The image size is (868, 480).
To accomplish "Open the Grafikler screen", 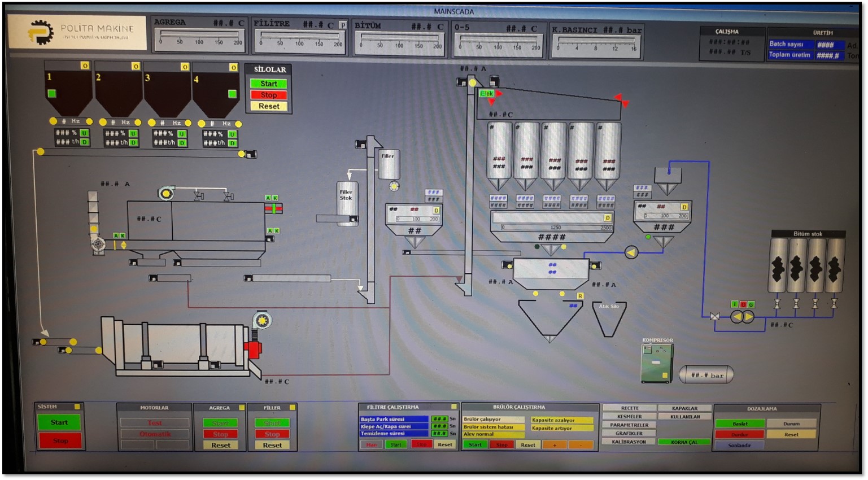I will (629, 433).
